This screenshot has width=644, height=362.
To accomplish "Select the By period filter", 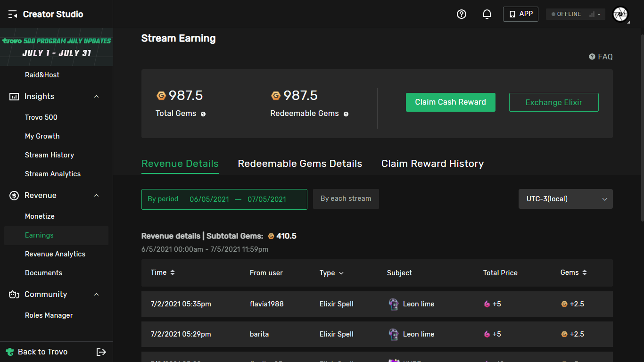I will (x=163, y=198).
